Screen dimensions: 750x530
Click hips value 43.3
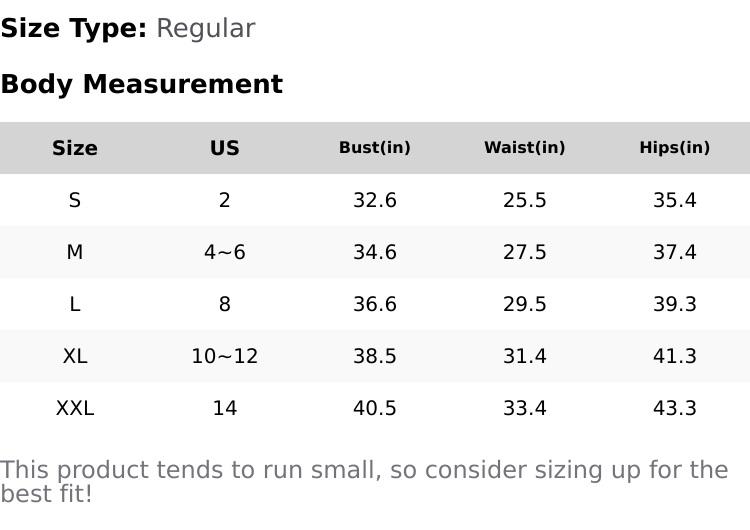click(675, 408)
